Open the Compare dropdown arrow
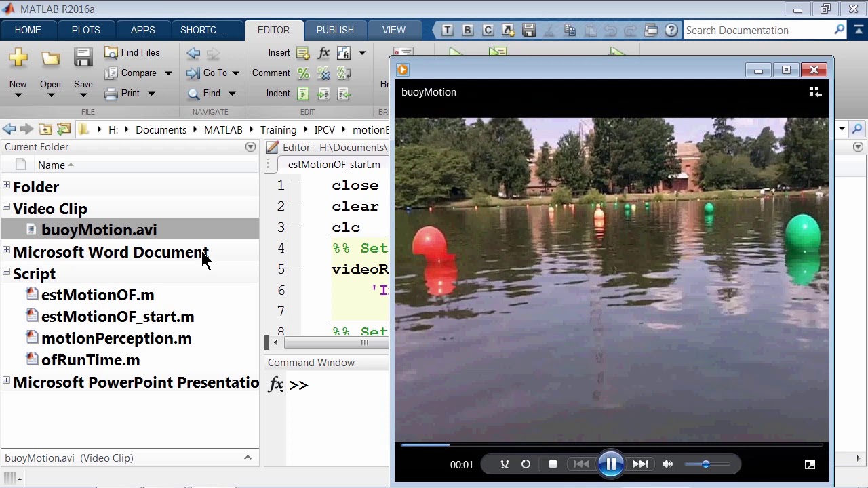Viewport: 868px width, 488px height. [168, 73]
